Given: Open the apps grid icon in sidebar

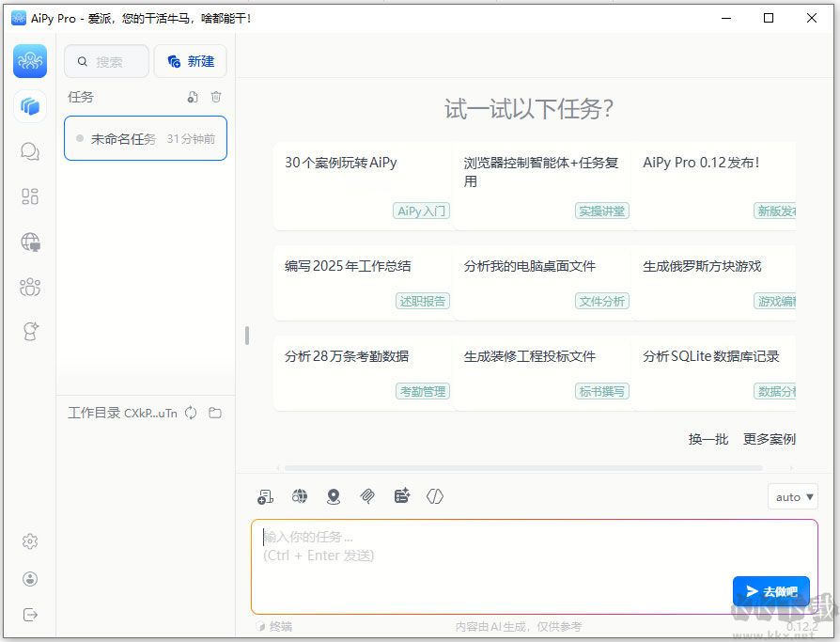Looking at the screenshot, I should click(x=30, y=196).
